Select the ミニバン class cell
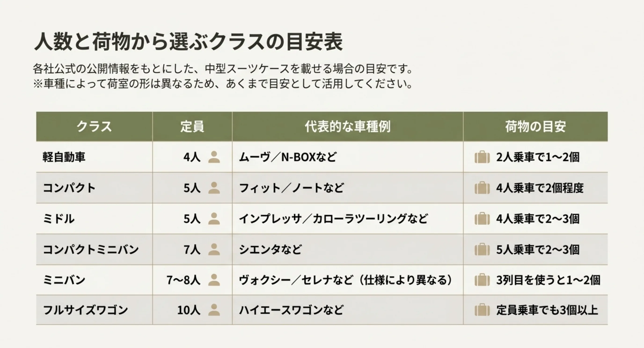This screenshot has width=644, height=348. [x=94, y=280]
